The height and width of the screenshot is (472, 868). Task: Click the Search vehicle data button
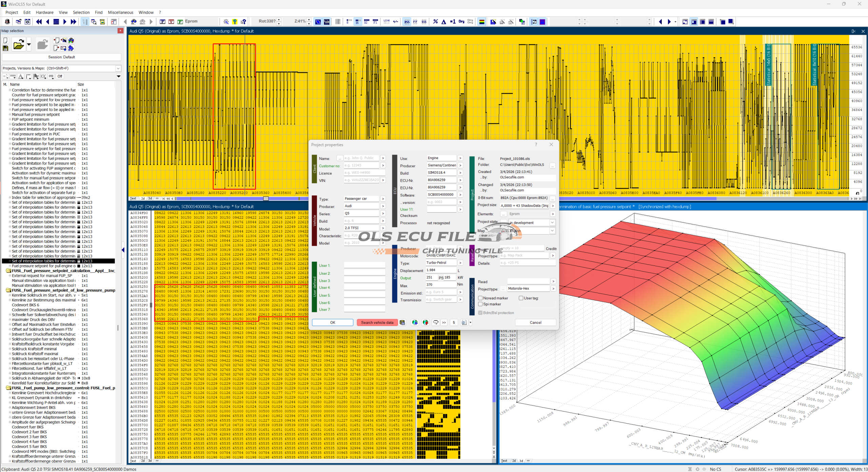[x=377, y=322]
